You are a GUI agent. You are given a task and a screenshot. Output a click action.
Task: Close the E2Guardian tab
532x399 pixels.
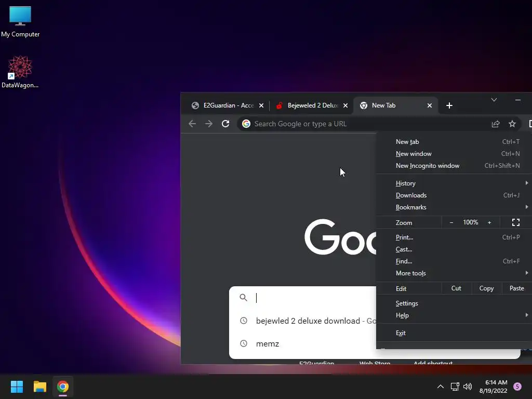[261, 105]
